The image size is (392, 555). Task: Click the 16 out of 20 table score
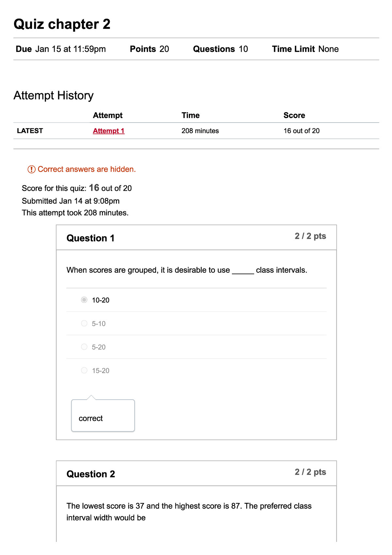302,131
